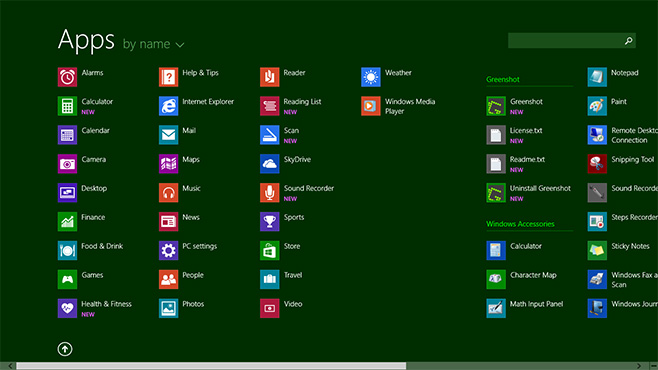Open the Video app icon

pos(269,309)
